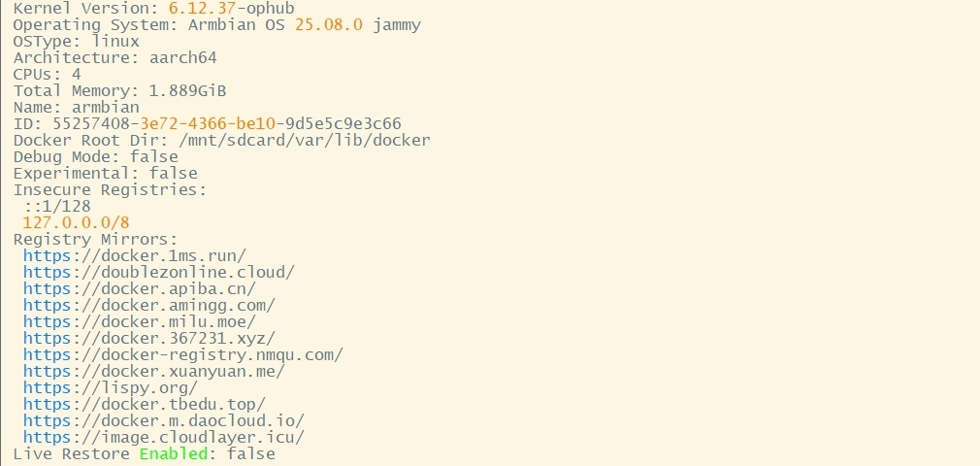The height and width of the screenshot is (466, 980).
Task: Open the docker.milu.moe URL
Action: tap(139, 321)
